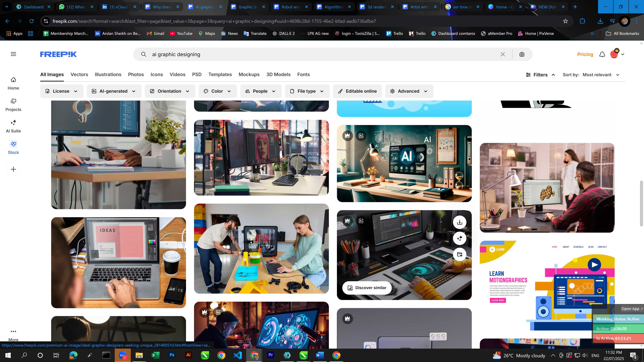
Task: Expand the File type filter dropdown
Action: (307, 91)
